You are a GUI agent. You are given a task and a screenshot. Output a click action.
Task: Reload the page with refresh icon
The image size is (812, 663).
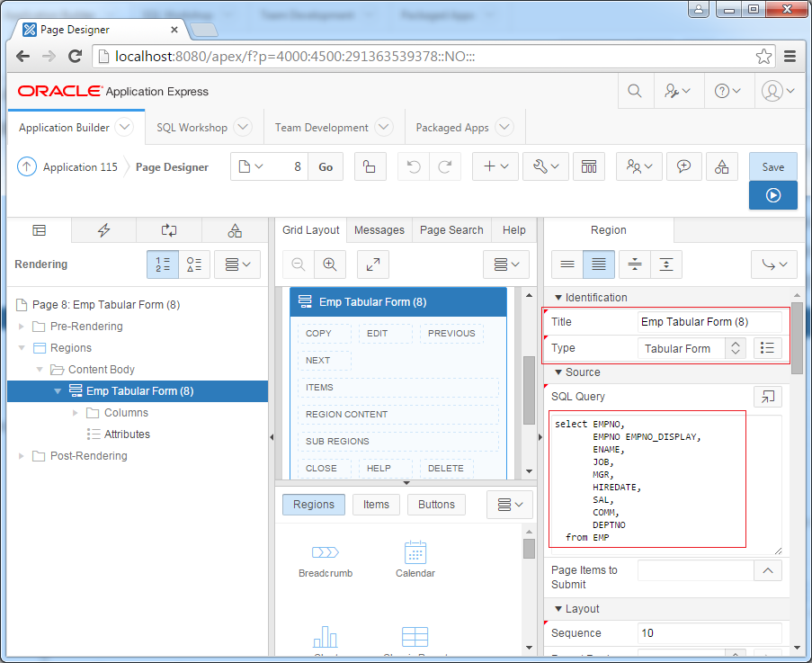click(x=76, y=56)
